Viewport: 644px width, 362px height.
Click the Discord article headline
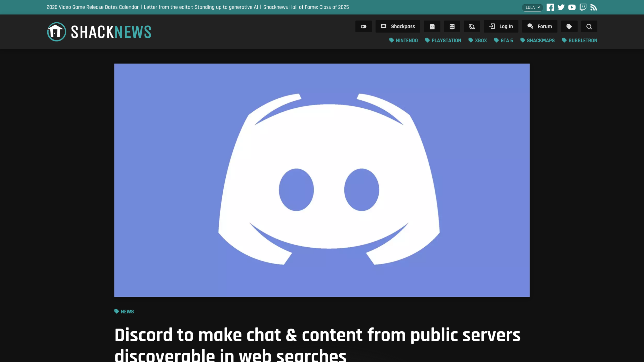pos(317,345)
